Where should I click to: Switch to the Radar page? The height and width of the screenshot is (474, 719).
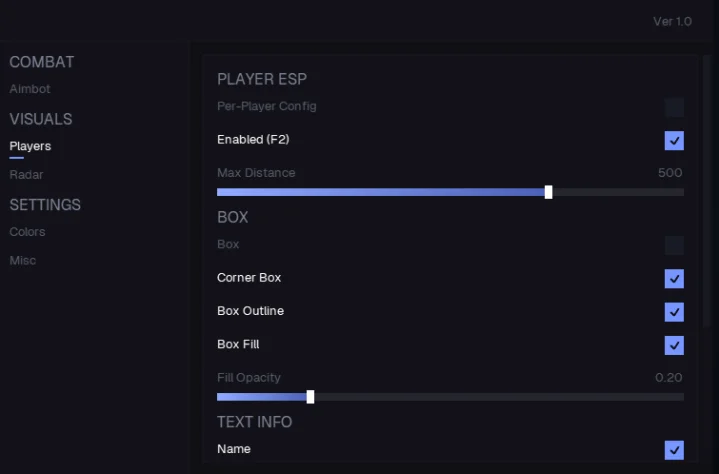(26, 175)
